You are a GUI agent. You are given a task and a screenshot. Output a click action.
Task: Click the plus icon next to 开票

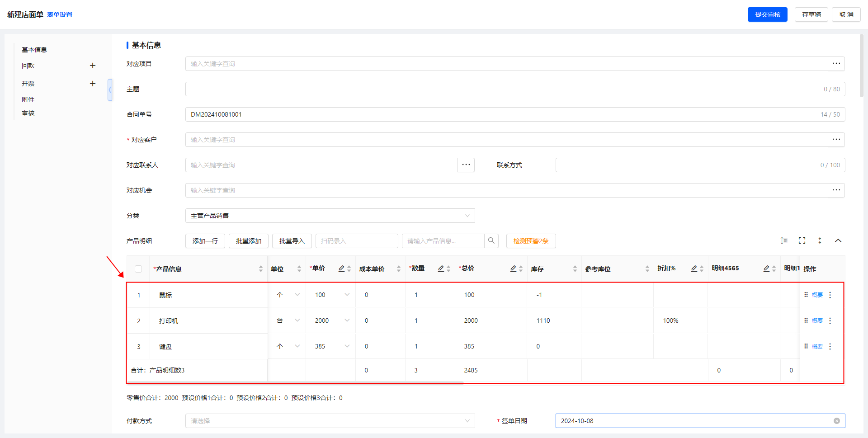[93, 84]
